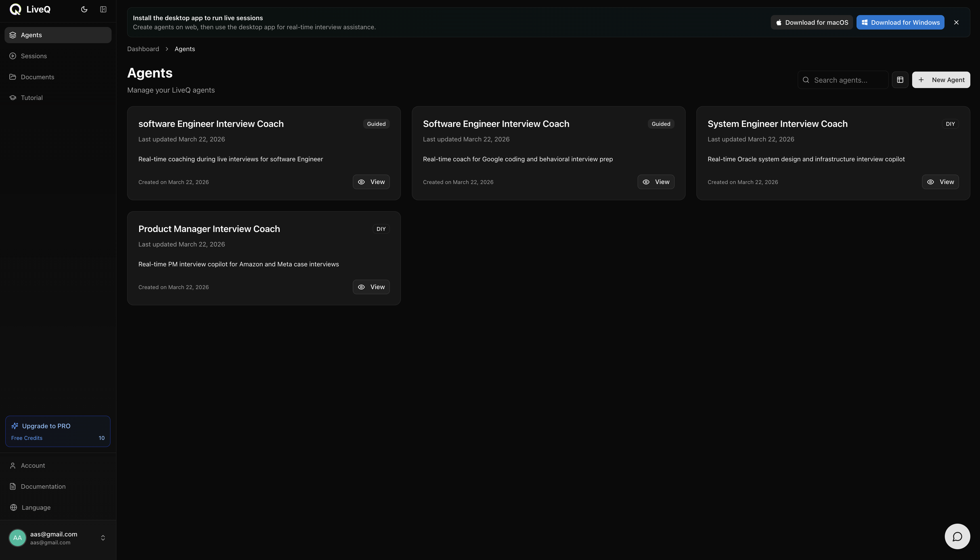Screen dimensions: 980x560
Task: Open Sessions in the sidebar
Action: point(34,56)
